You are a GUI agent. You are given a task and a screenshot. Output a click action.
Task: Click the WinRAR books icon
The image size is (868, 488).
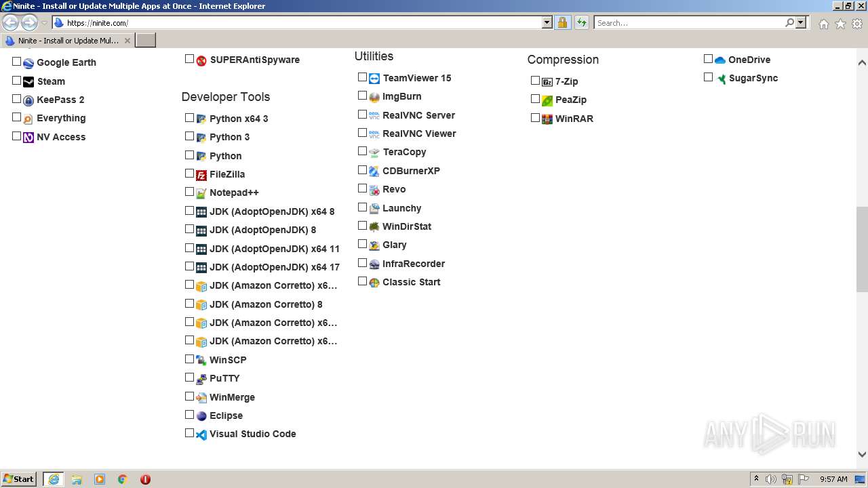(547, 119)
